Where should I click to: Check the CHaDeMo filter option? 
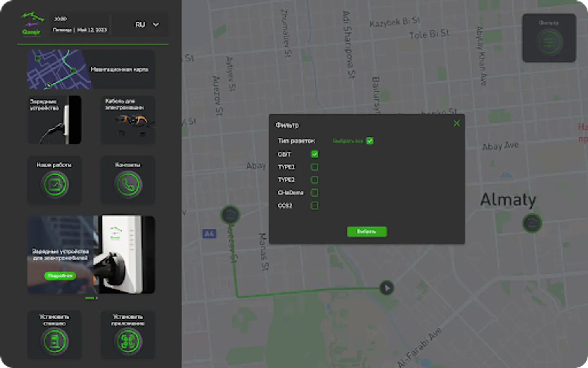pyautogui.click(x=314, y=193)
